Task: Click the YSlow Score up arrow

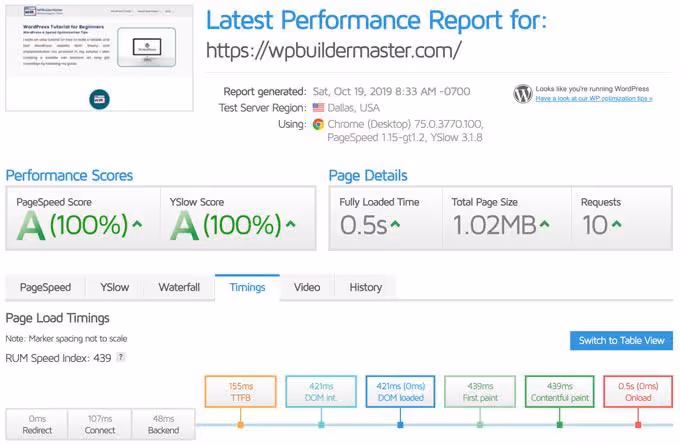Action: tap(291, 224)
